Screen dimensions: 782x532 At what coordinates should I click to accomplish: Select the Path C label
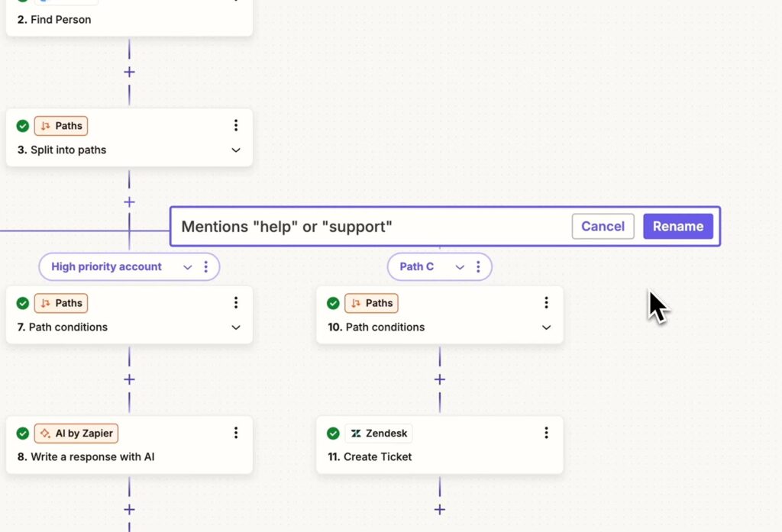coord(416,266)
